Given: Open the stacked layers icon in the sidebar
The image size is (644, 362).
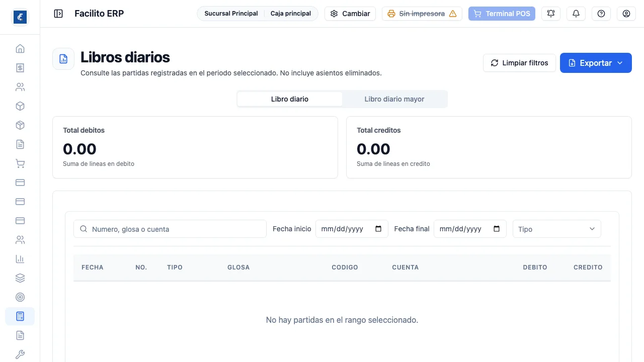Looking at the screenshot, I should pos(20,278).
